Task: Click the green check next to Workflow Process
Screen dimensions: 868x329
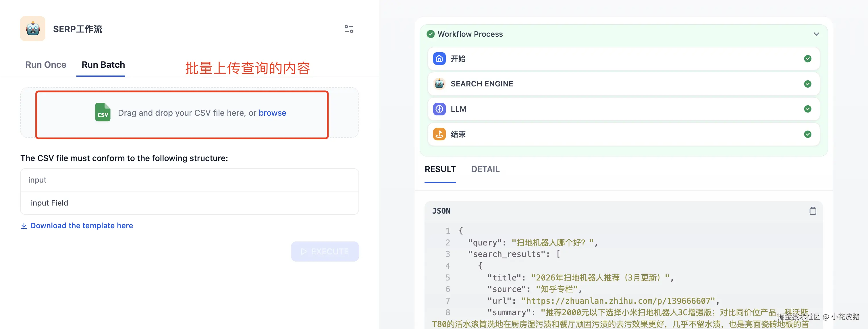Action: pos(430,34)
